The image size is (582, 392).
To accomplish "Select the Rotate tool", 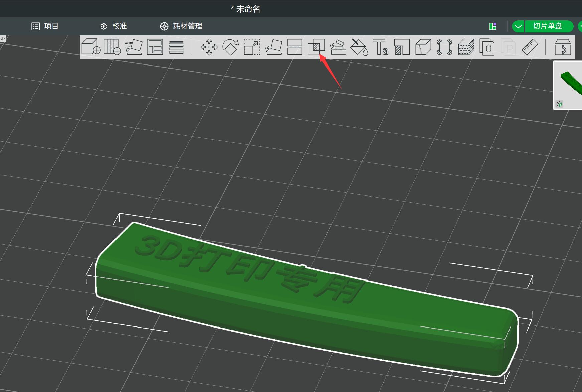I will click(231, 47).
